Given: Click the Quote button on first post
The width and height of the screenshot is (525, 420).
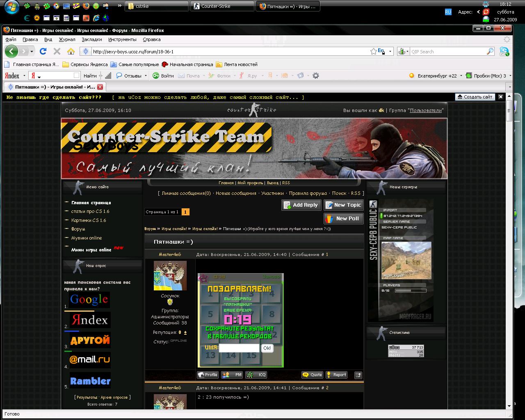Looking at the screenshot, I should pos(313,375).
